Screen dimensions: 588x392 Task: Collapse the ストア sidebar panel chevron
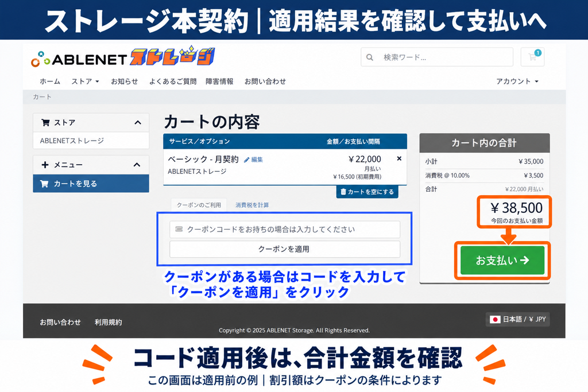pos(138,123)
